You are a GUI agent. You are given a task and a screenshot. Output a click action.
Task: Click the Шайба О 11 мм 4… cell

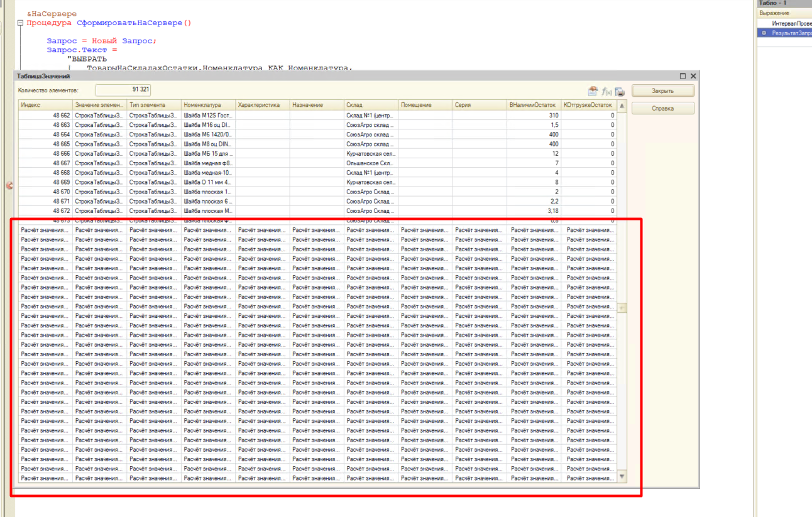[209, 182]
